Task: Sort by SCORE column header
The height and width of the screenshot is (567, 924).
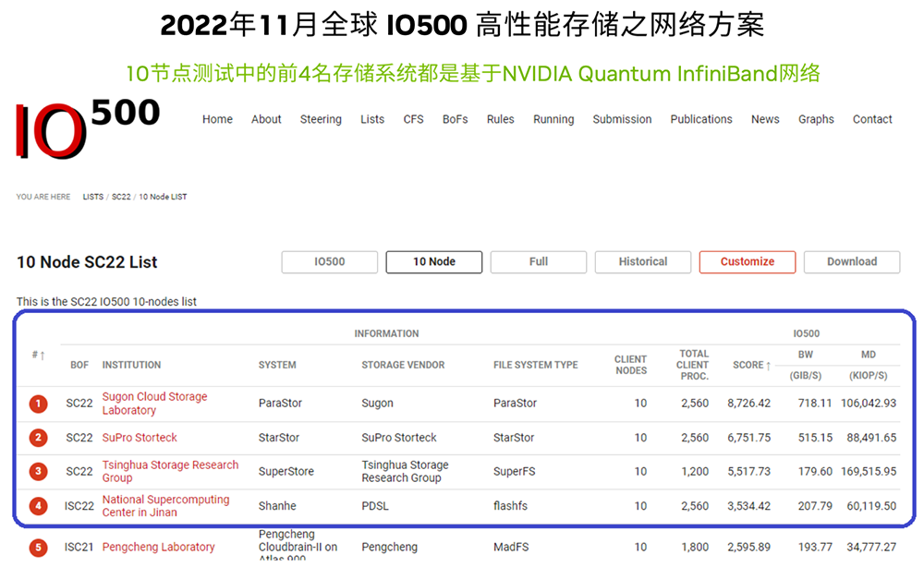Action: pyautogui.click(x=751, y=365)
